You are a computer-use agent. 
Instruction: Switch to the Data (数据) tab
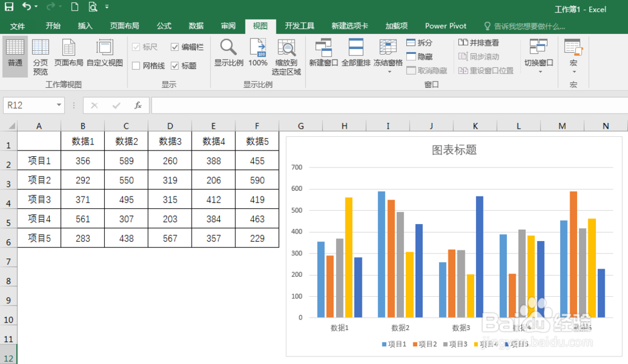[196, 26]
